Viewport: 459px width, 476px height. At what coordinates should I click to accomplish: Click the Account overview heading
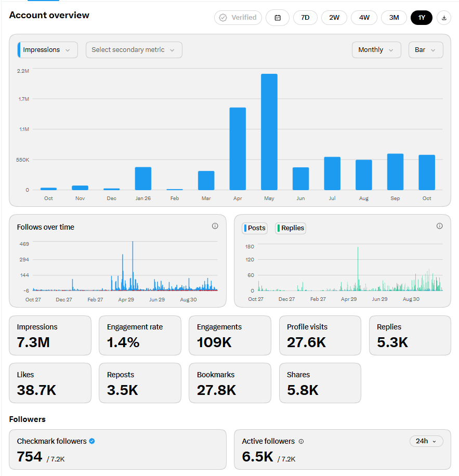[49, 15]
